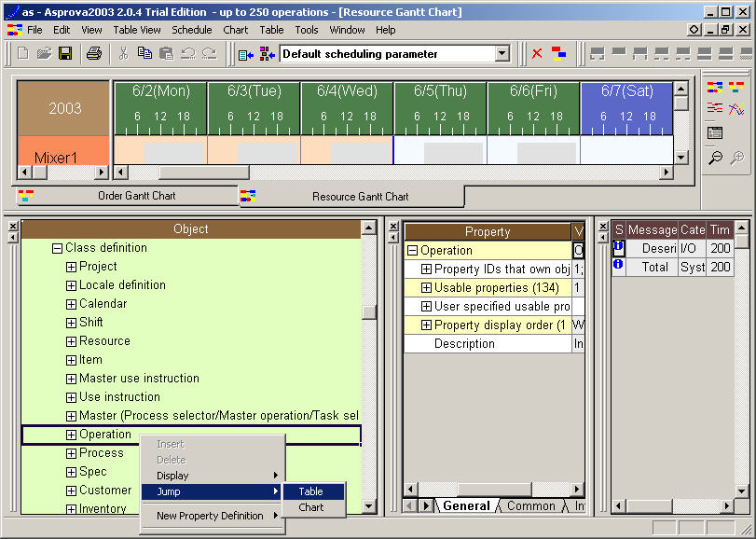Click the info icon in Deseri message row
The width and height of the screenshot is (756, 539).
[x=618, y=248]
